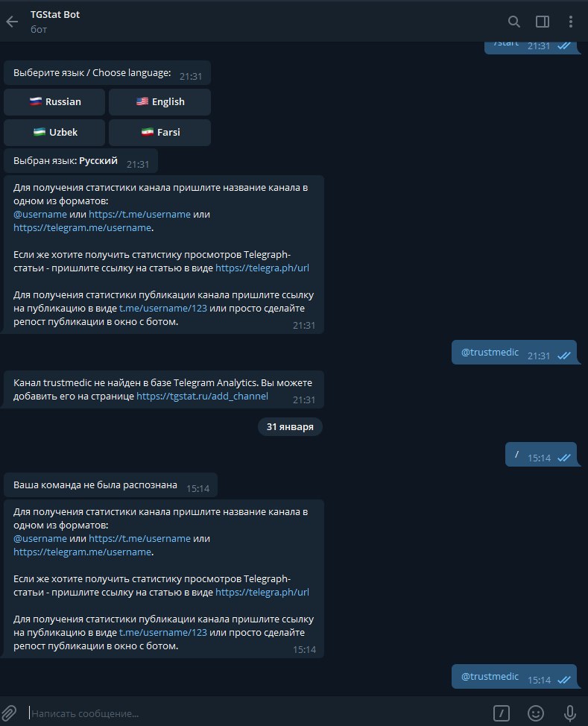The image size is (588, 726).
Task: Toggle the side panel icon
Action: tap(542, 22)
